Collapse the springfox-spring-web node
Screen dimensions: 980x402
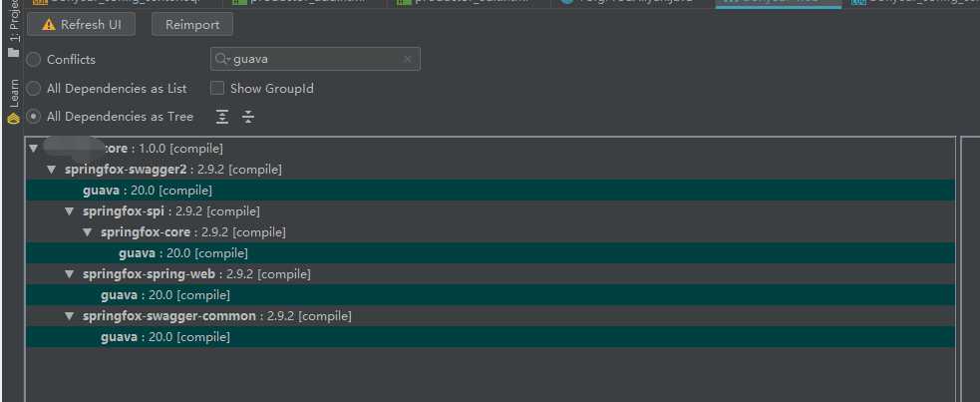(70, 274)
